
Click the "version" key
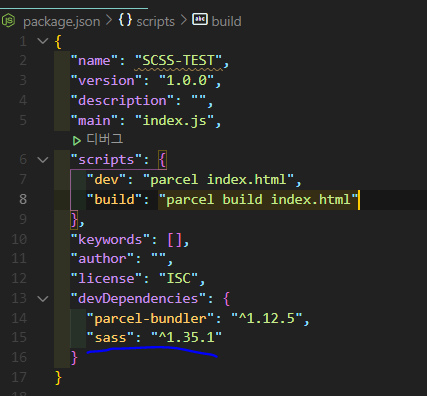[x=106, y=81]
